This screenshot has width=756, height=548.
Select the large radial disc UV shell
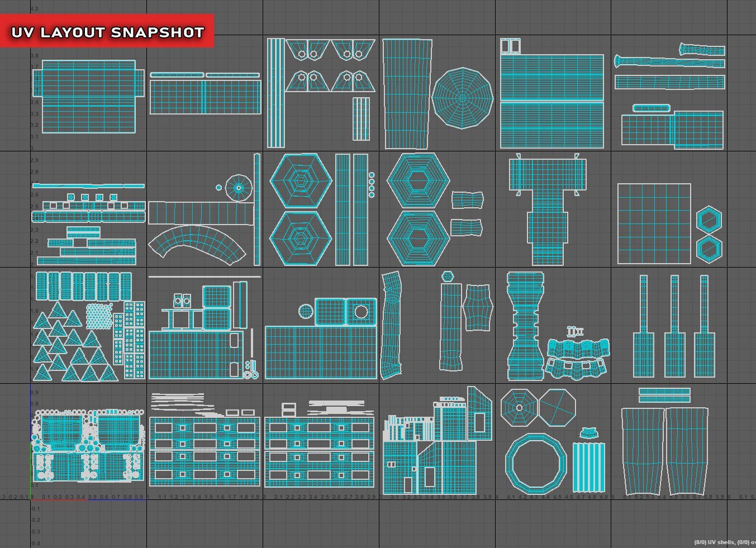tap(463, 98)
